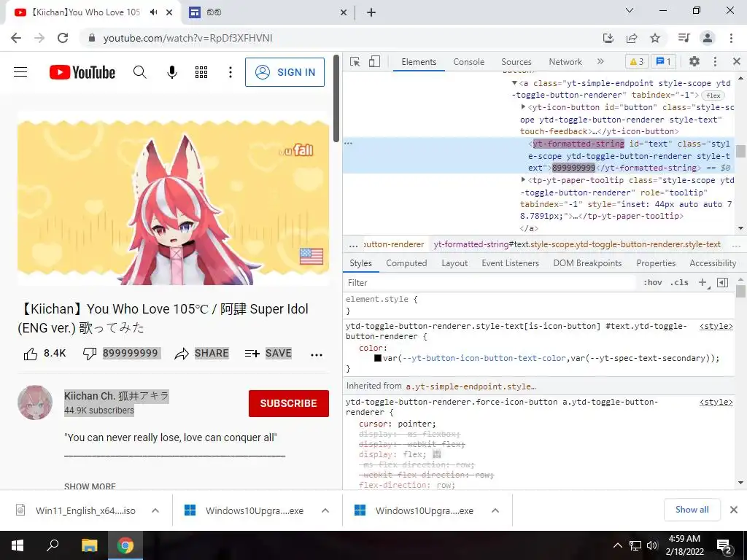Switch to the Sources tab
747x560 pixels.
[516, 62]
